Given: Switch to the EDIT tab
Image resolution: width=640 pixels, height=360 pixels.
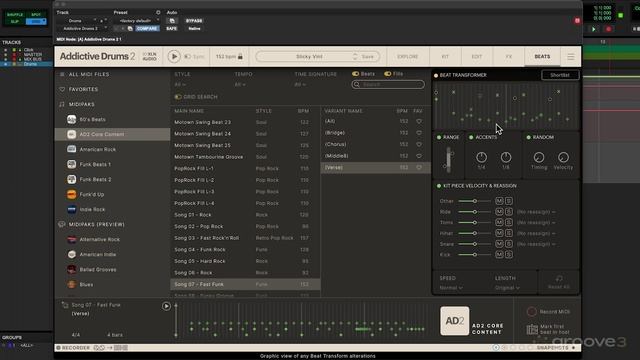Looking at the screenshot, I should tap(477, 57).
